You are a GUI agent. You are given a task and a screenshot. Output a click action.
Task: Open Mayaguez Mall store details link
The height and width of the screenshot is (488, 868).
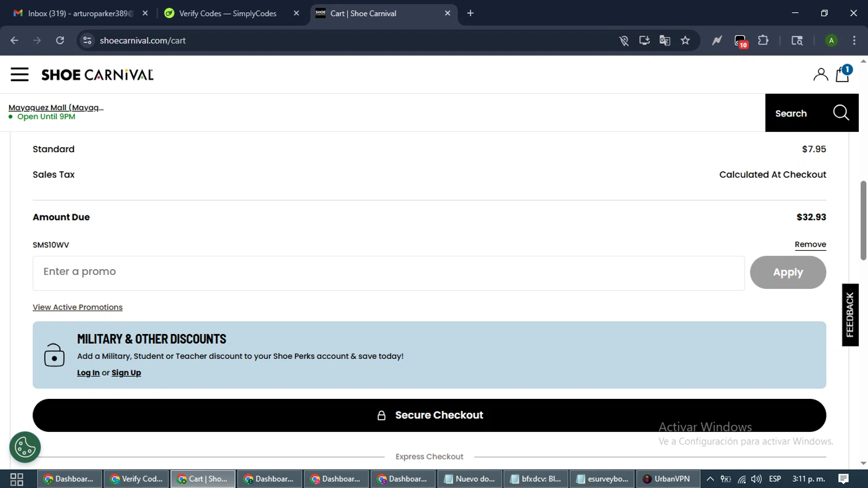pyautogui.click(x=56, y=108)
